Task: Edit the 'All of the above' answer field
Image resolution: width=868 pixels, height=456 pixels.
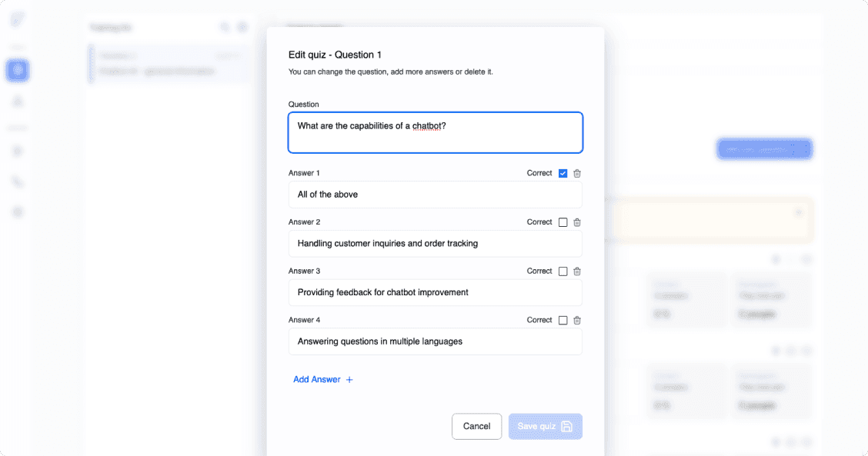Action: coord(436,195)
